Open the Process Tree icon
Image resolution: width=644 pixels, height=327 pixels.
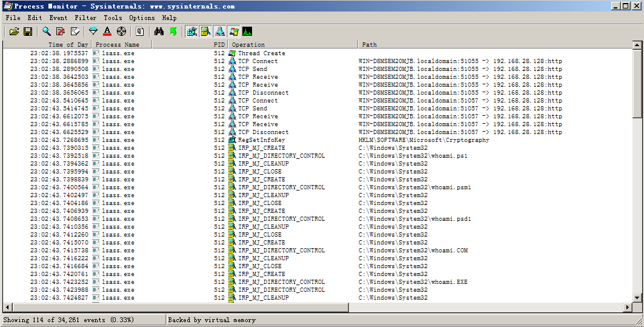coord(140,31)
